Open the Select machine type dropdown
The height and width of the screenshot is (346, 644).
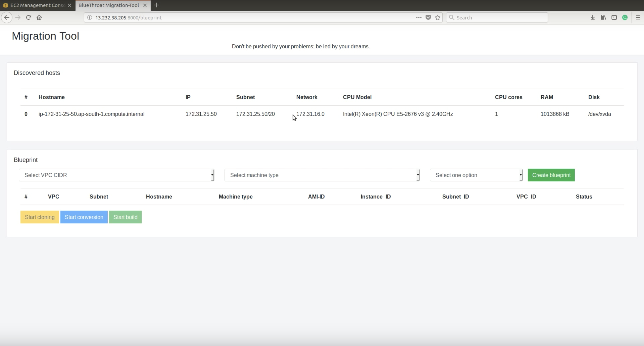[322, 175]
